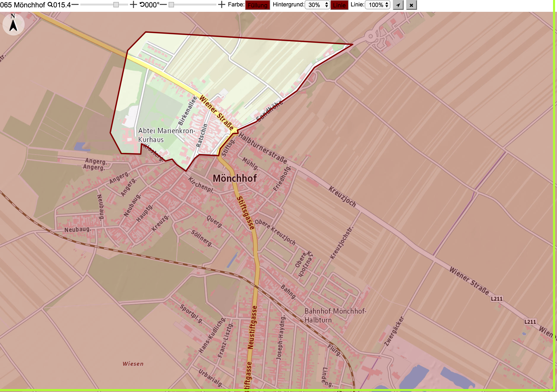Click the rotation slider handle
The height and width of the screenshot is (392, 557).
pos(171,5)
